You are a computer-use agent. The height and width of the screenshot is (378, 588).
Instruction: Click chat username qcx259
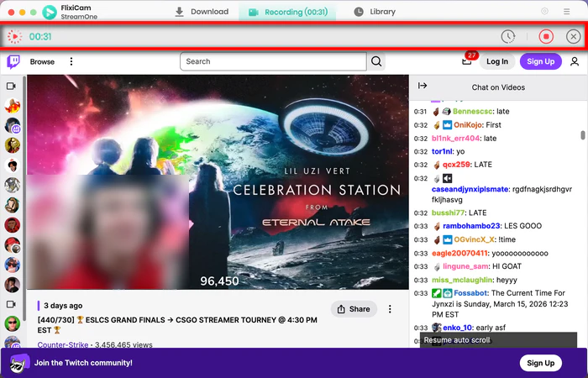456,165
